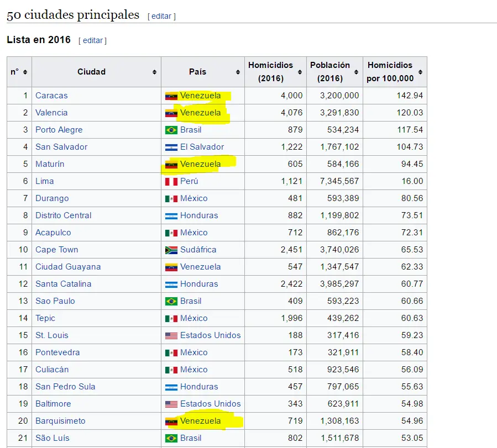The width and height of the screenshot is (497, 448).
Task: Sort the table by Ciudad column
Action: pos(154,72)
